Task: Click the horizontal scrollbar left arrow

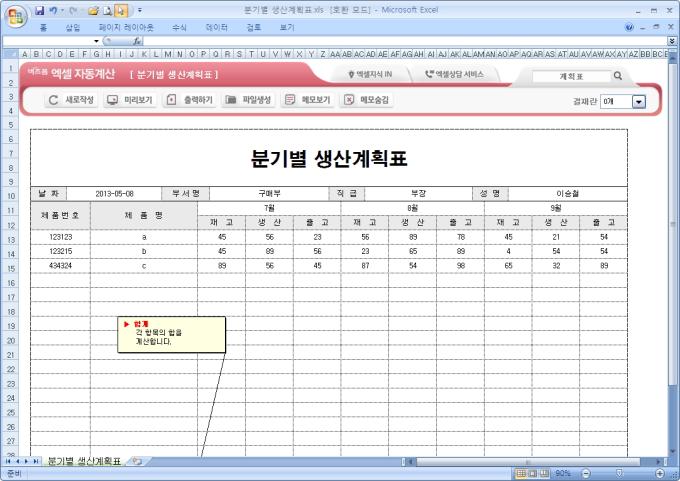Action: (411, 461)
